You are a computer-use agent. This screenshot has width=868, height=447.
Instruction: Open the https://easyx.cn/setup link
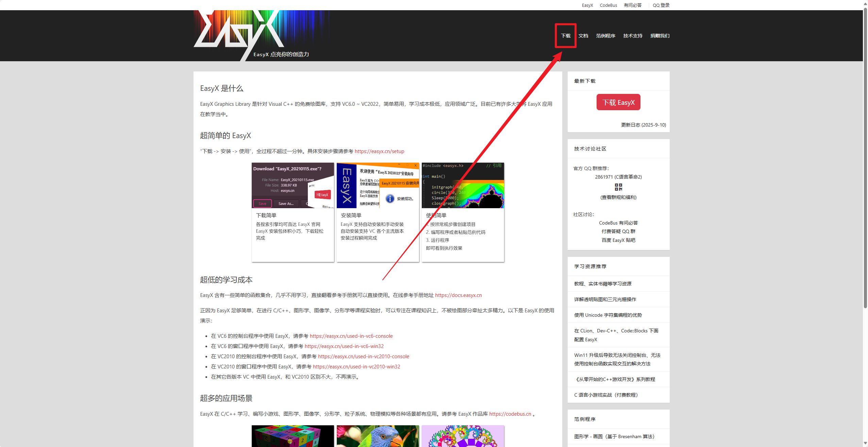coord(379,151)
